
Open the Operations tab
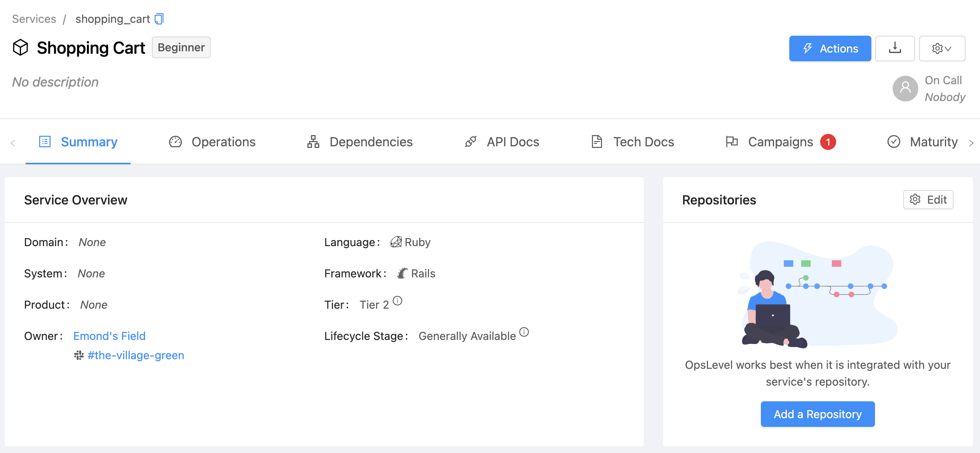[x=212, y=142]
